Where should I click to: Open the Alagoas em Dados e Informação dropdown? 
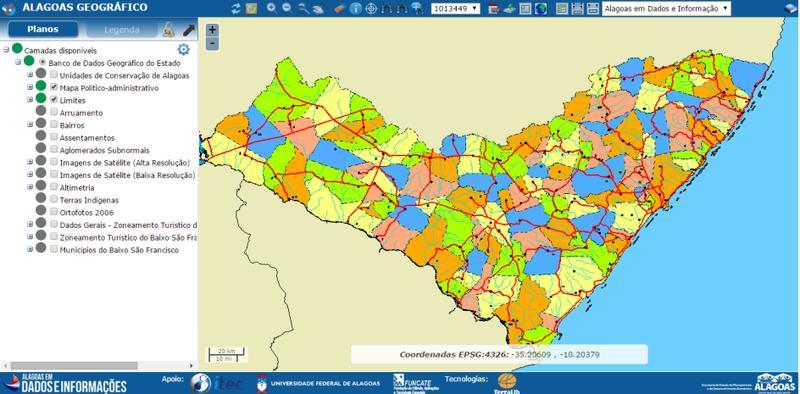coord(666,9)
